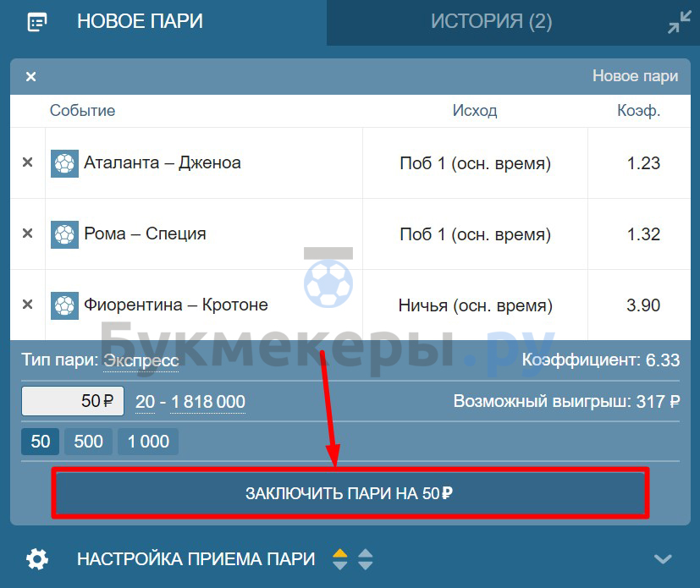Image resolution: width=700 pixels, height=588 pixels.
Task: Toggle the yellow up-down arrows option
Action: coord(339,559)
